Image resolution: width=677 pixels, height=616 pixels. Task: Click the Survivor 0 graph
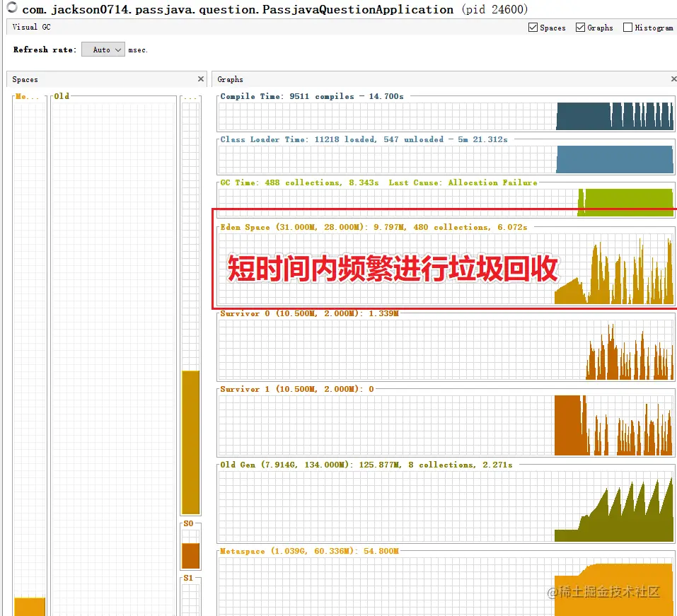[446, 349]
